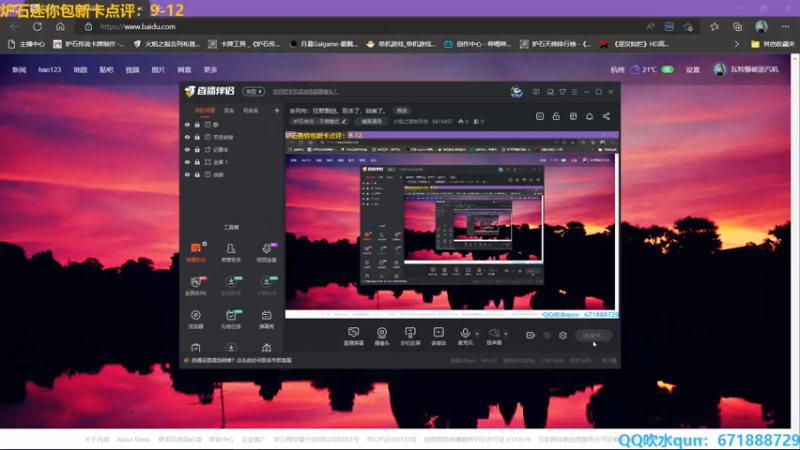Image resolution: width=800 pixels, height=450 pixels.
Task: Open the help link beside the mode switch
Action: point(305,92)
